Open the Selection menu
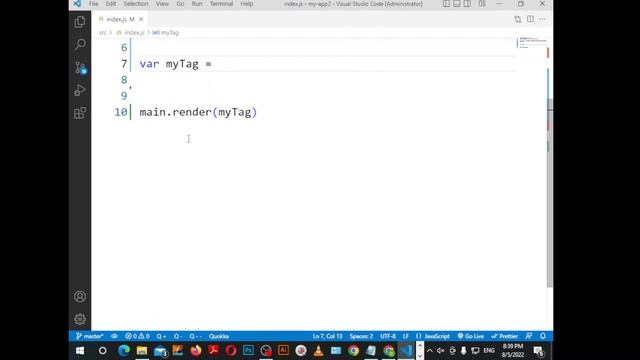 click(136, 4)
